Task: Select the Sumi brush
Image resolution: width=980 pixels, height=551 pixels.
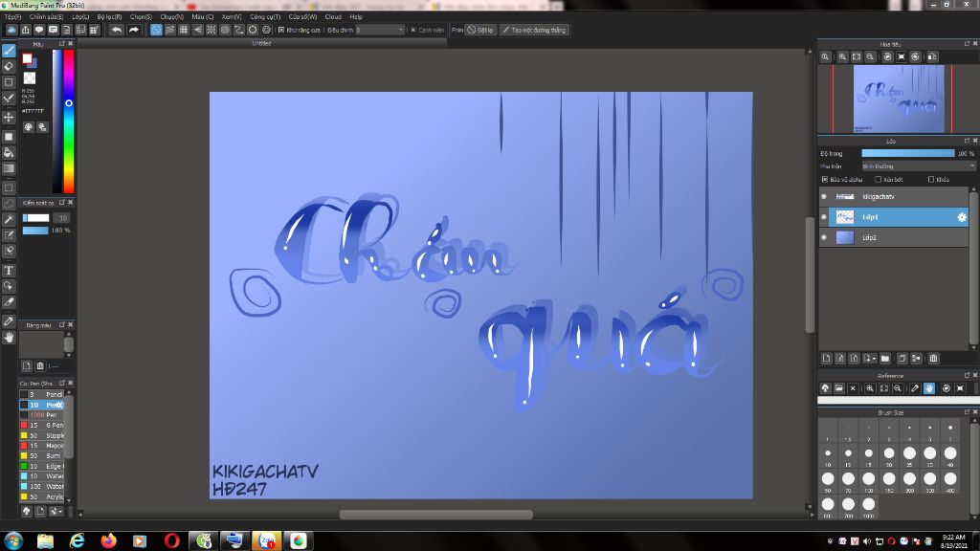Action: click(x=42, y=456)
